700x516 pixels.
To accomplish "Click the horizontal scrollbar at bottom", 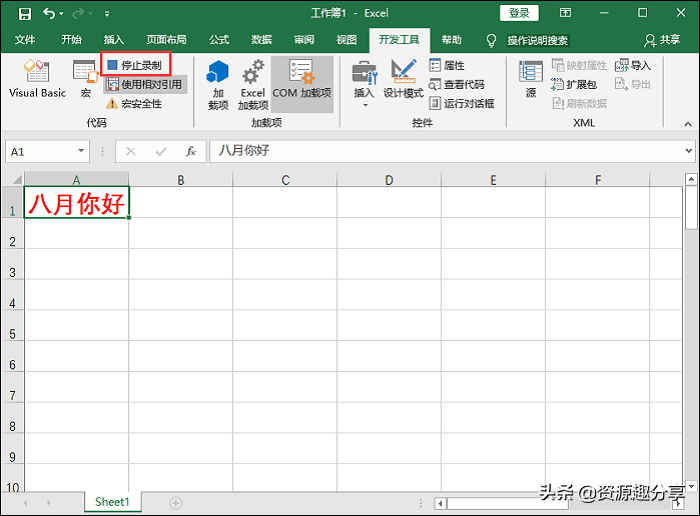I will (560, 502).
